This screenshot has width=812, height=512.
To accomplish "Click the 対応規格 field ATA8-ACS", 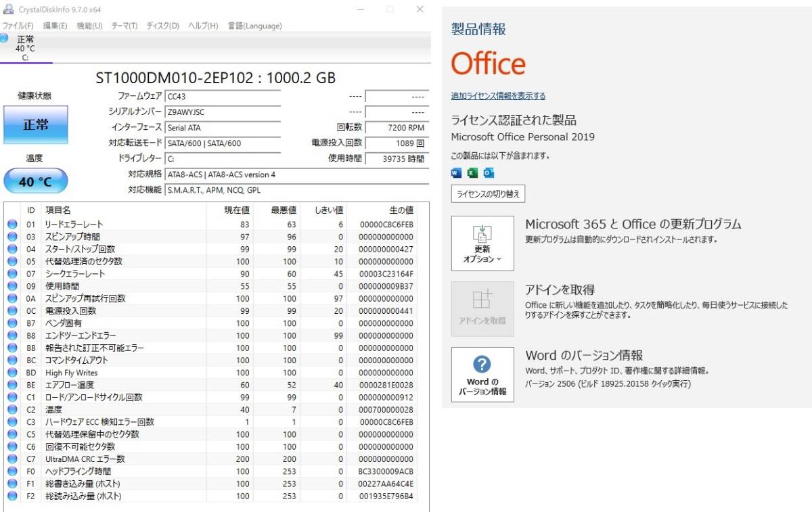I will point(297,174).
